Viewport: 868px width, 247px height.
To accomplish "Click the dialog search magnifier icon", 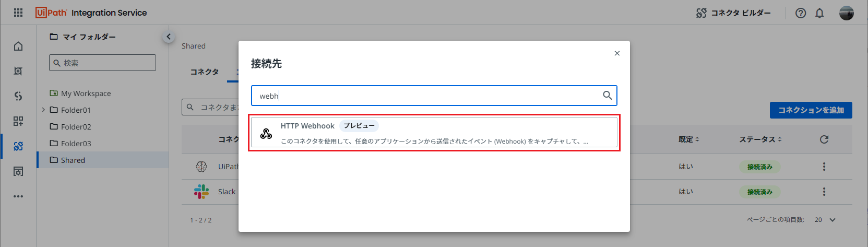I will tap(608, 95).
